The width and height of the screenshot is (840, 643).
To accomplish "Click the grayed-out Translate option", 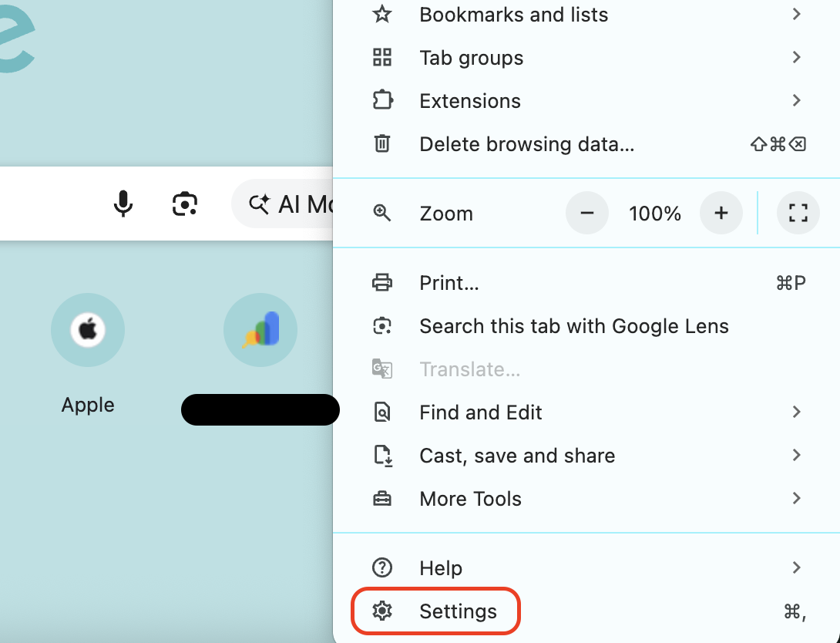I will click(x=470, y=369).
